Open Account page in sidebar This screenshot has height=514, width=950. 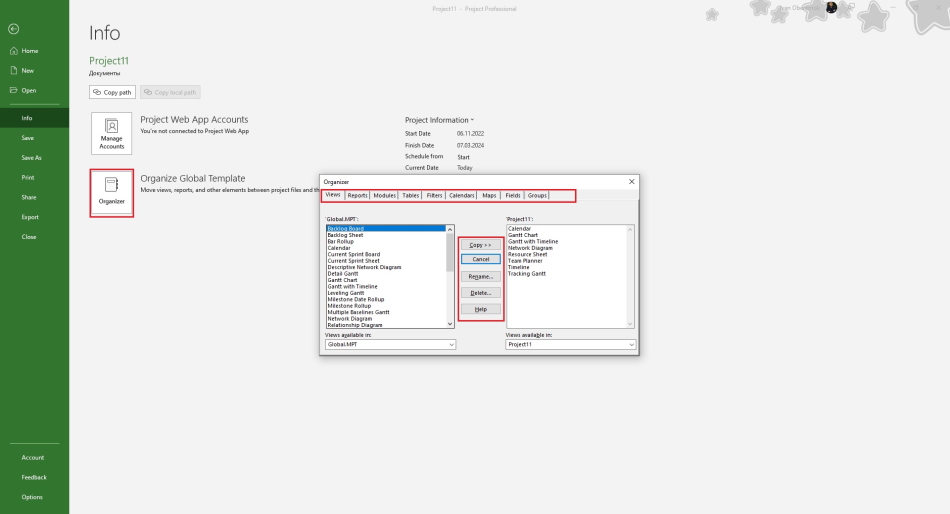coord(35,458)
